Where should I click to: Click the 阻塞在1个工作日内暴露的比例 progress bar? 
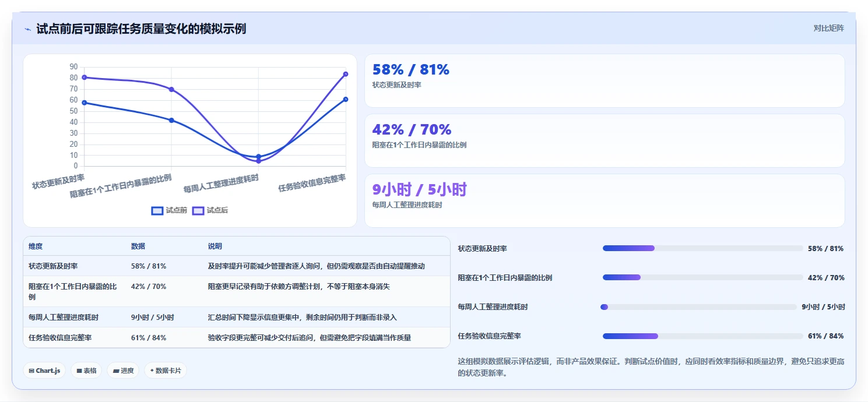click(x=703, y=277)
